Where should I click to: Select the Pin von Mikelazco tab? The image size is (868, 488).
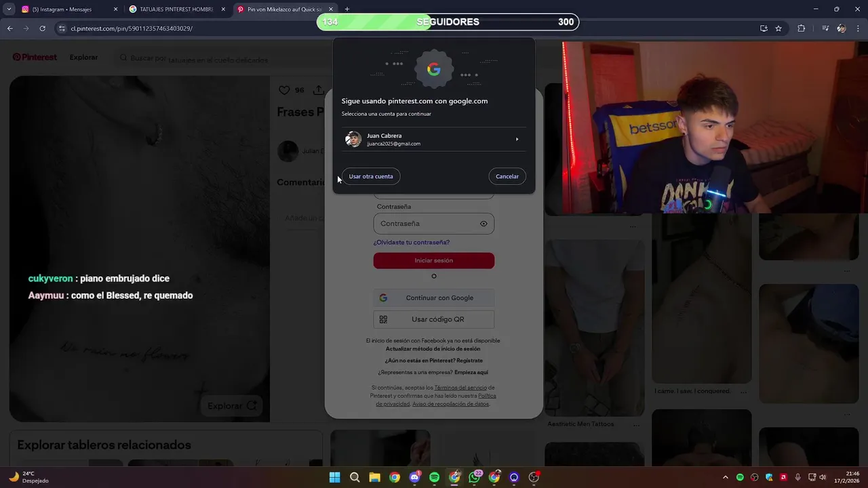(x=283, y=9)
